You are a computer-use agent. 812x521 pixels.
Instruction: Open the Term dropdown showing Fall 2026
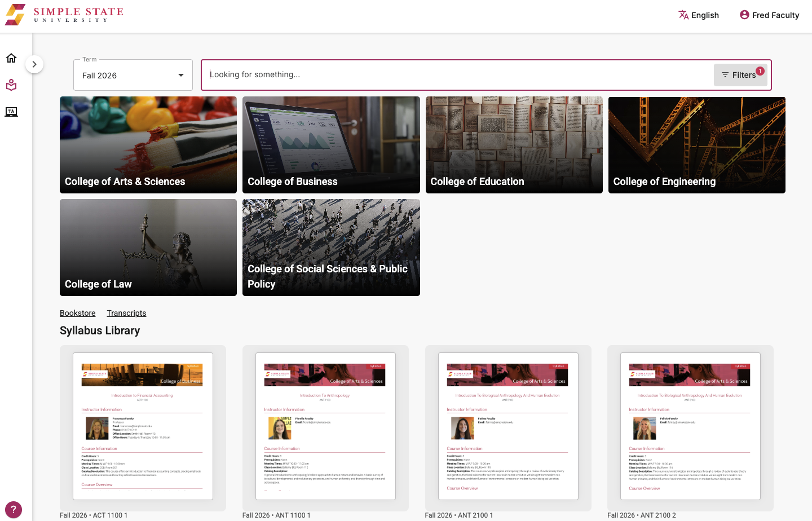pyautogui.click(x=133, y=75)
